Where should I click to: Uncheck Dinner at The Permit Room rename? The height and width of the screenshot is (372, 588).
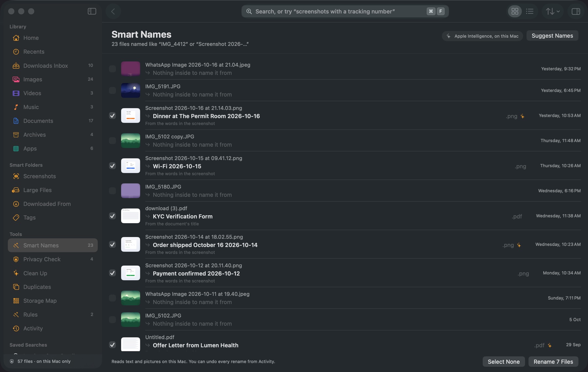(x=112, y=115)
